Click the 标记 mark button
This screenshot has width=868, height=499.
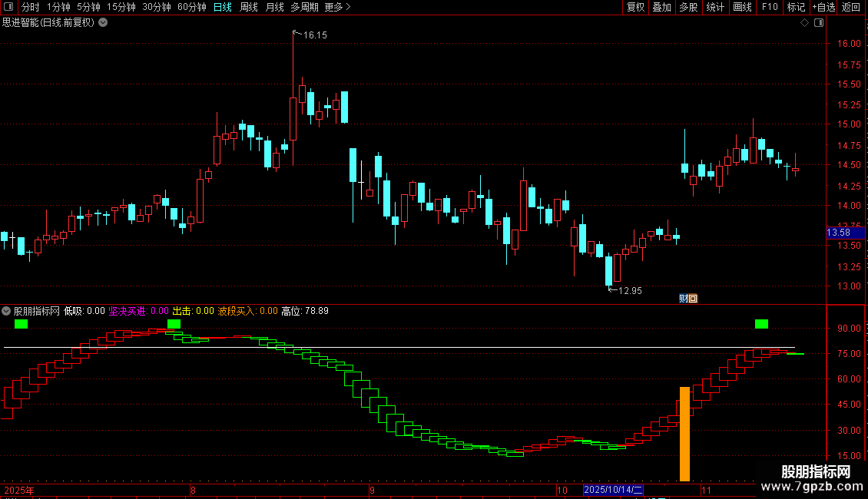tap(796, 7)
